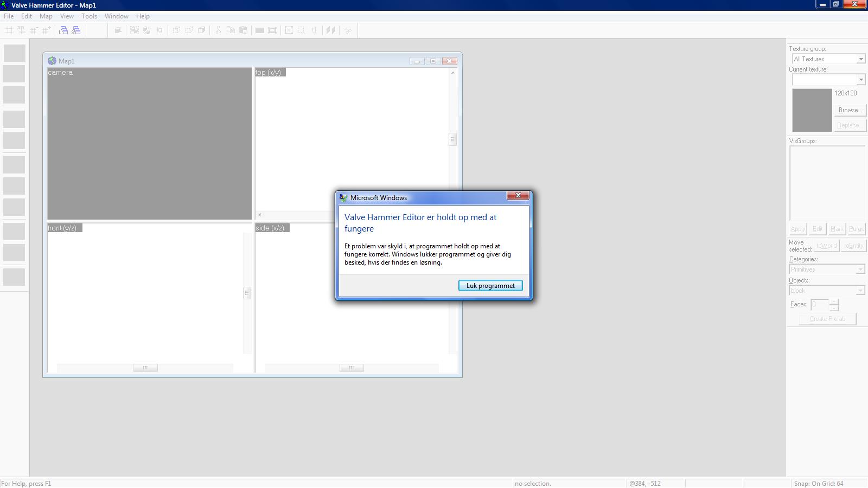
Task: Toggle the ignore groups (ig) icon
Action: (x=159, y=30)
